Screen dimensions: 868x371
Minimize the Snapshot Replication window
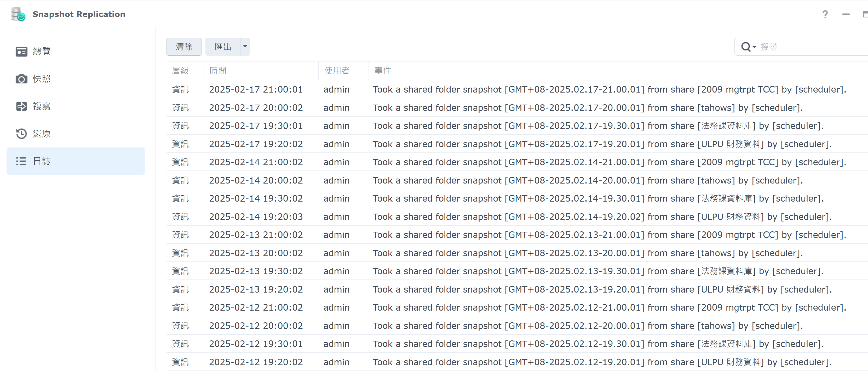coord(846,14)
